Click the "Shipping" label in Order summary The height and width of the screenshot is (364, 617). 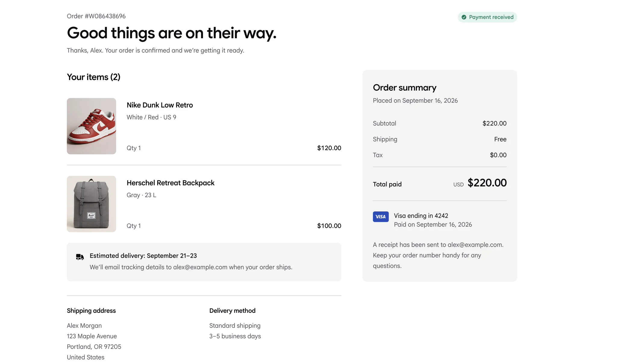pyautogui.click(x=385, y=139)
